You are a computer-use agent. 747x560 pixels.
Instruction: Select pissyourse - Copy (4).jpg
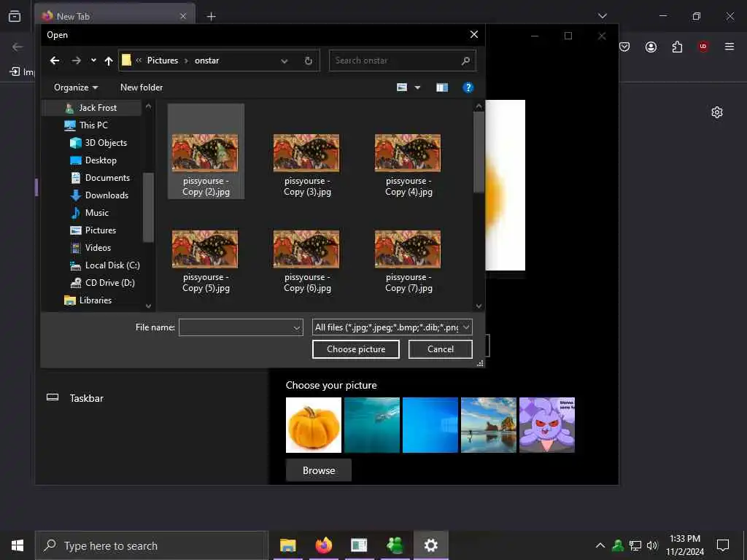point(408,164)
